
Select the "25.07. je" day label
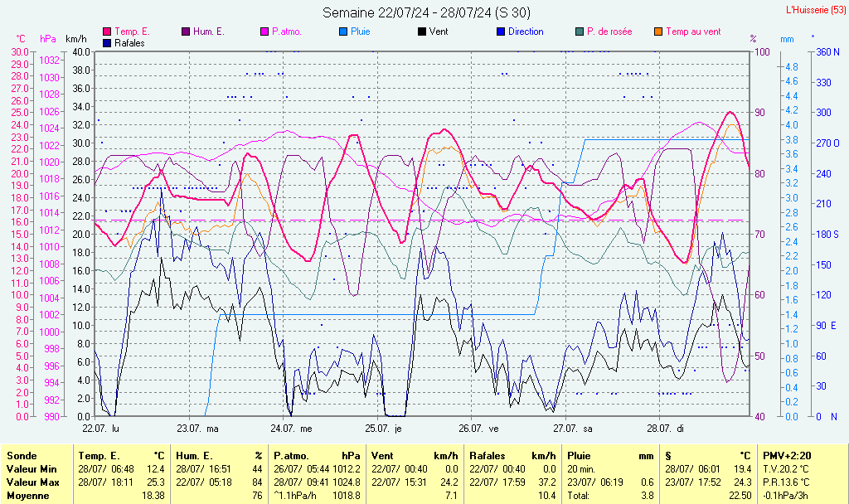(x=383, y=429)
